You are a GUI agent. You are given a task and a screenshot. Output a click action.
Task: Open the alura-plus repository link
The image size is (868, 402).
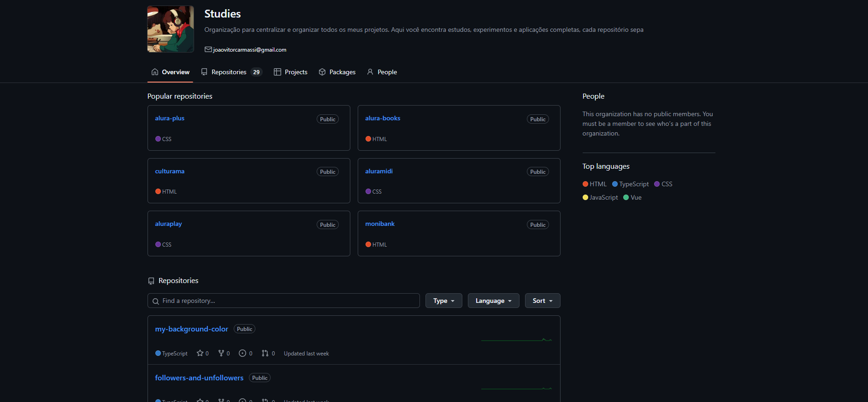170,118
